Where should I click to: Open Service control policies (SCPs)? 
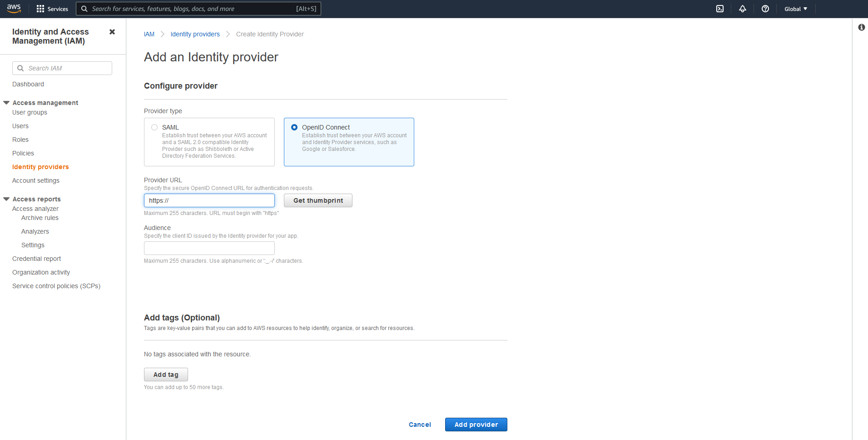coord(56,286)
